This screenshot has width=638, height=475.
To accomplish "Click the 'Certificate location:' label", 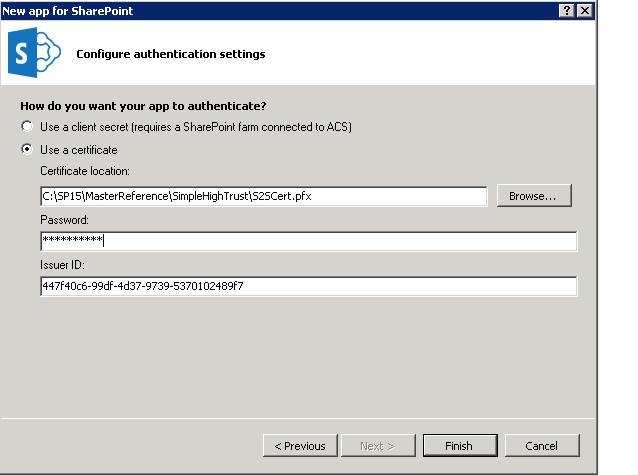I will [x=85, y=171].
